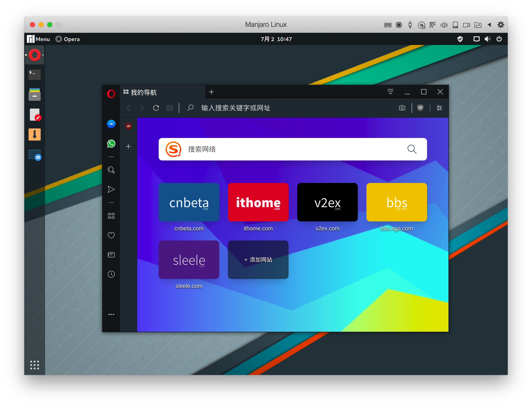Open My Flow paper-plane icon in sidebar
The width and height of the screenshot is (532, 407).
point(111,189)
